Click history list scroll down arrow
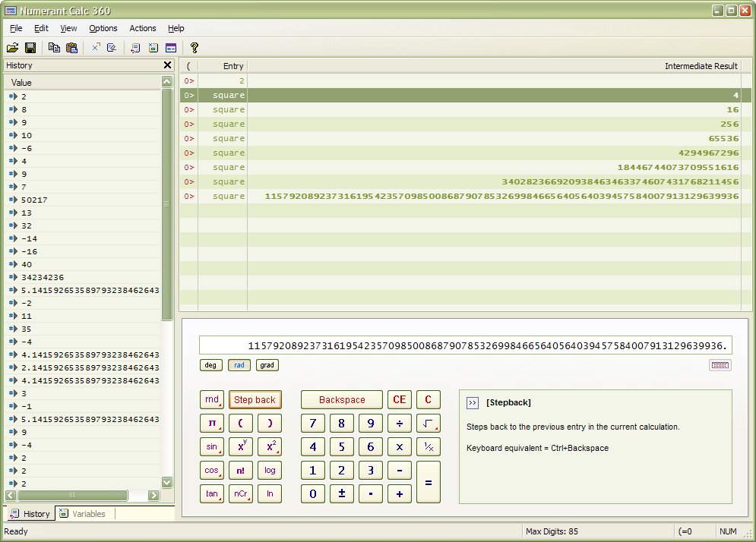This screenshot has width=756, height=542. 167,482
